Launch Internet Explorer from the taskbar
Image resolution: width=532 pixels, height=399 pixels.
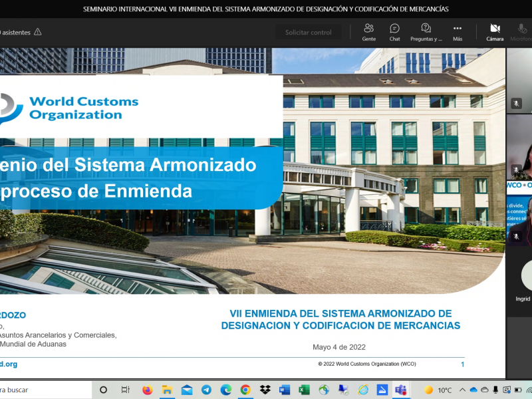pyautogui.click(x=363, y=390)
